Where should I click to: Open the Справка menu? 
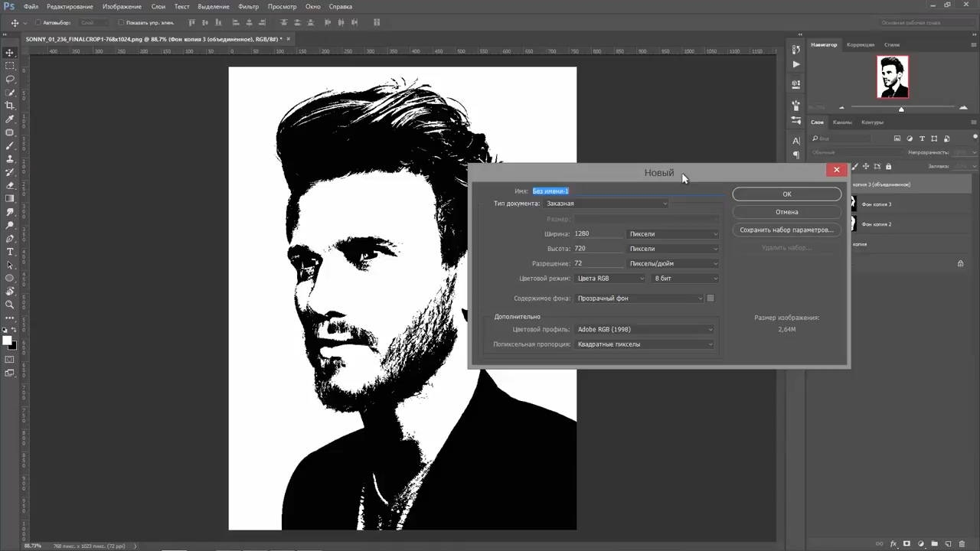341,7
